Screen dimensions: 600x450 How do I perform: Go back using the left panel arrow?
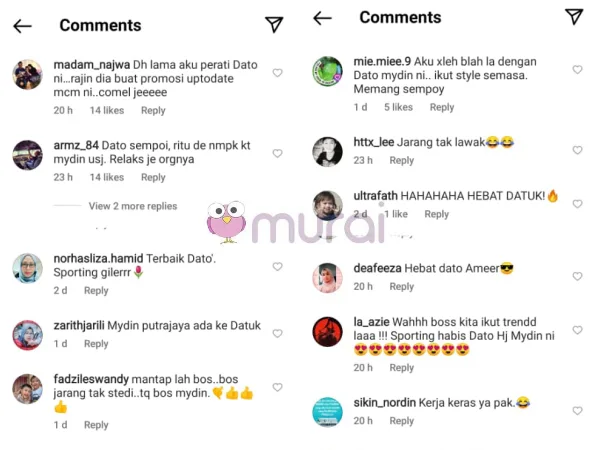[22, 26]
